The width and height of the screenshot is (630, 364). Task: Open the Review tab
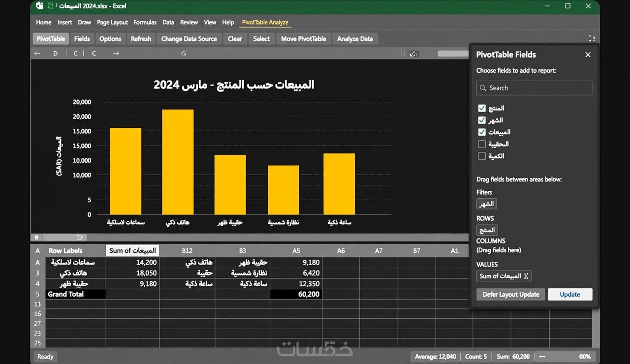pyautogui.click(x=189, y=22)
